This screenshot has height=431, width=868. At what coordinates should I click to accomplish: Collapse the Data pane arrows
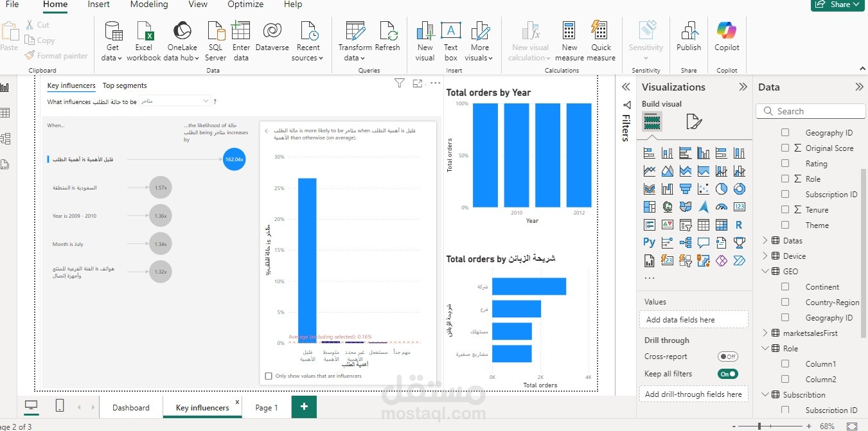point(859,87)
